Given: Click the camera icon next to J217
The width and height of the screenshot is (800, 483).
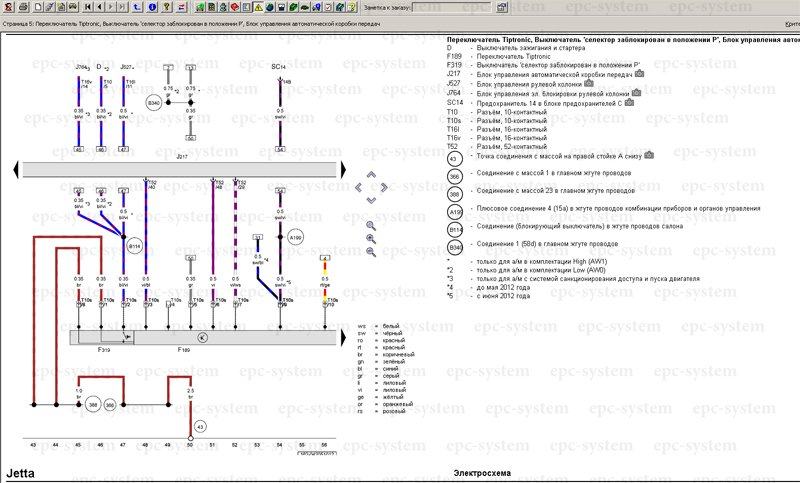Looking at the screenshot, I should pos(638,73).
